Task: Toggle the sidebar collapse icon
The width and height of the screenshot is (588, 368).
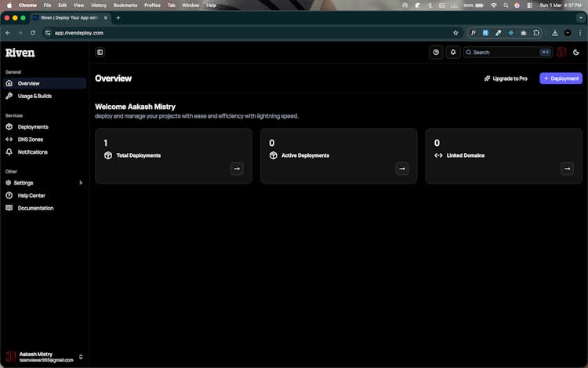Action: pyautogui.click(x=100, y=53)
